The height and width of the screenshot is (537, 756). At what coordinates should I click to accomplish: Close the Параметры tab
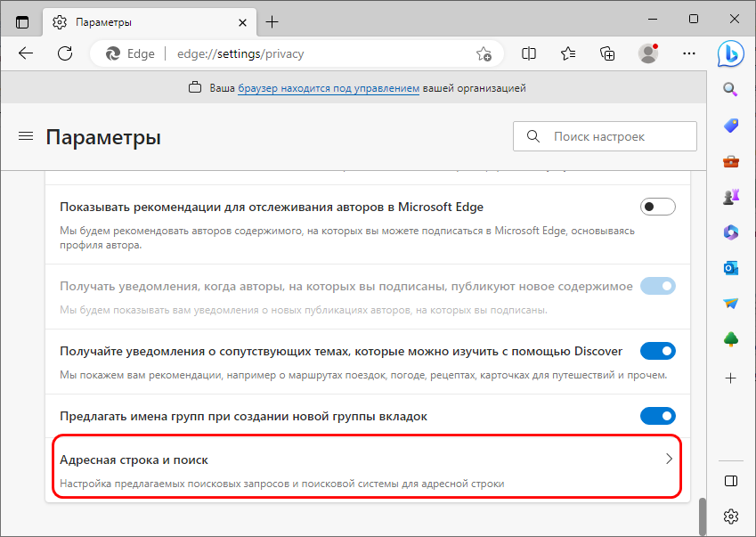(x=242, y=22)
